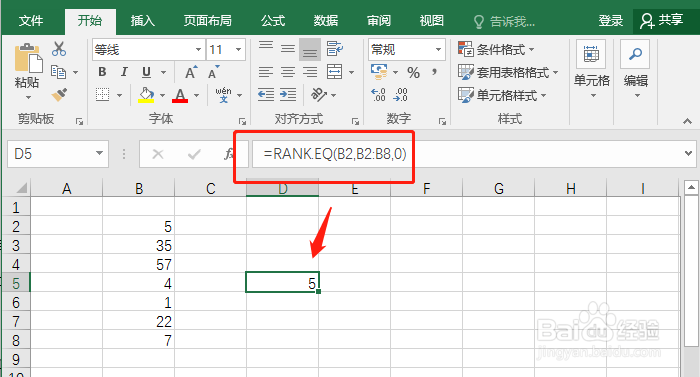Click the Copy icon
Screen dimensions: 700x377
pos(58,71)
